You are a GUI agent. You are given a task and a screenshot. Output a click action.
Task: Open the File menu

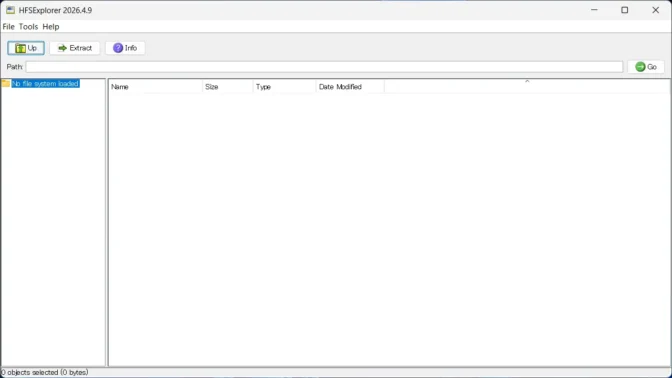click(9, 27)
